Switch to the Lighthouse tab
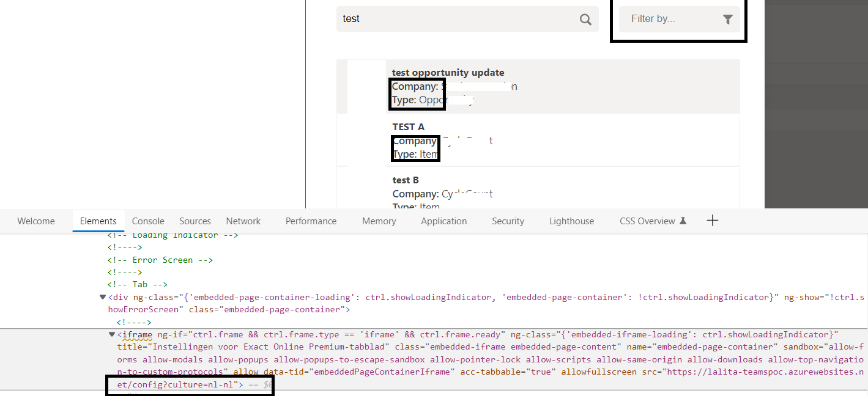The width and height of the screenshot is (868, 396). [571, 221]
